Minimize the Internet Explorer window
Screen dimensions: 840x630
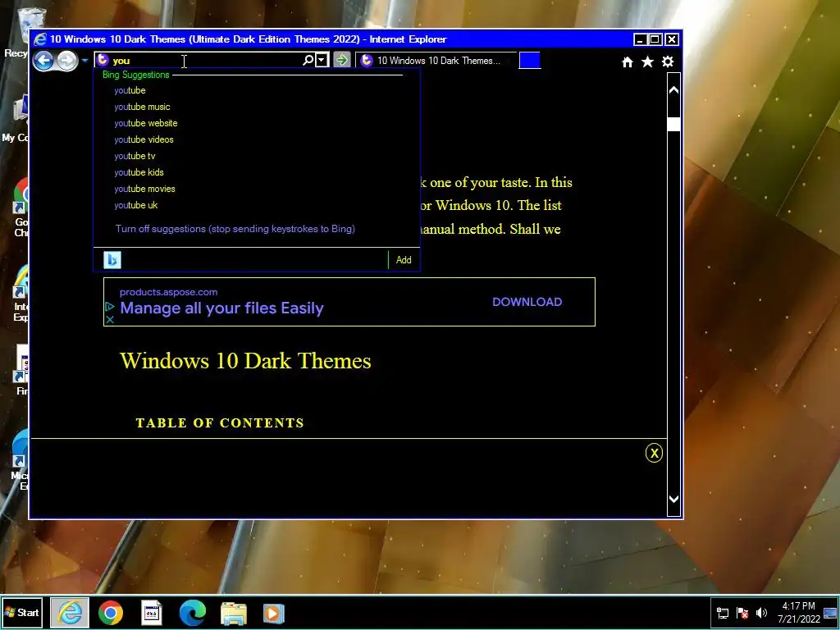point(640,39)
